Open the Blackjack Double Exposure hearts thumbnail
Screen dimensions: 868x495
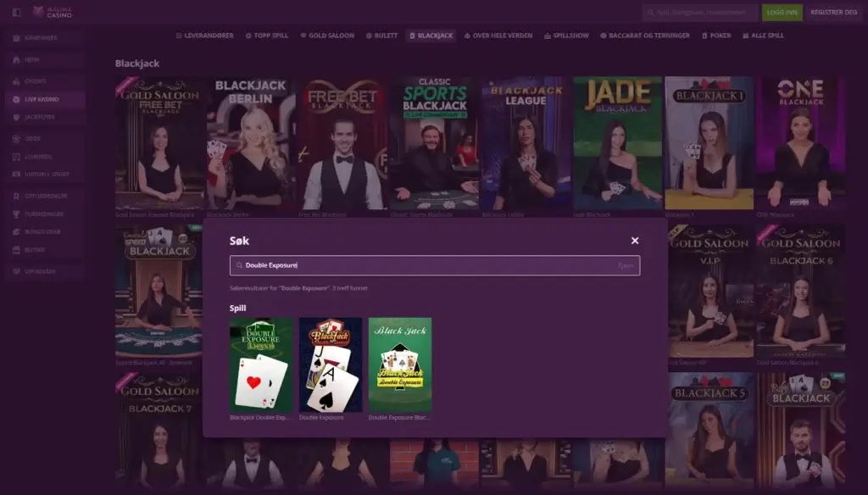click(x=261, y=364)
